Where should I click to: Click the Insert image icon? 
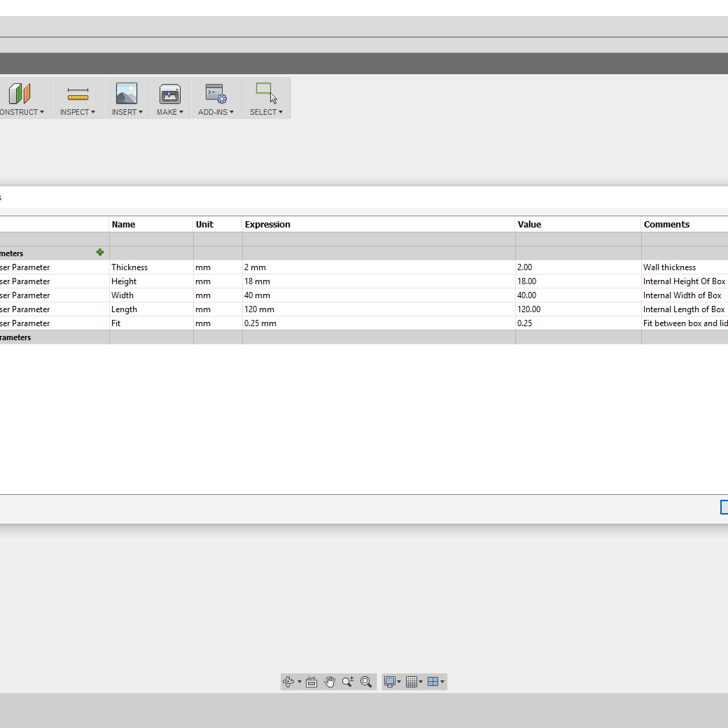click(x=127, y=93)
